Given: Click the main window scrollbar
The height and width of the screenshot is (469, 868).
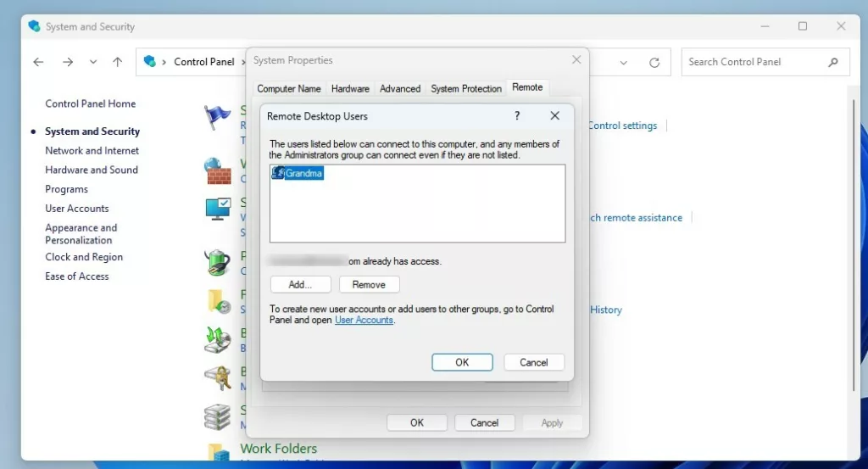Looking at the screenshot, I should 853,243.
